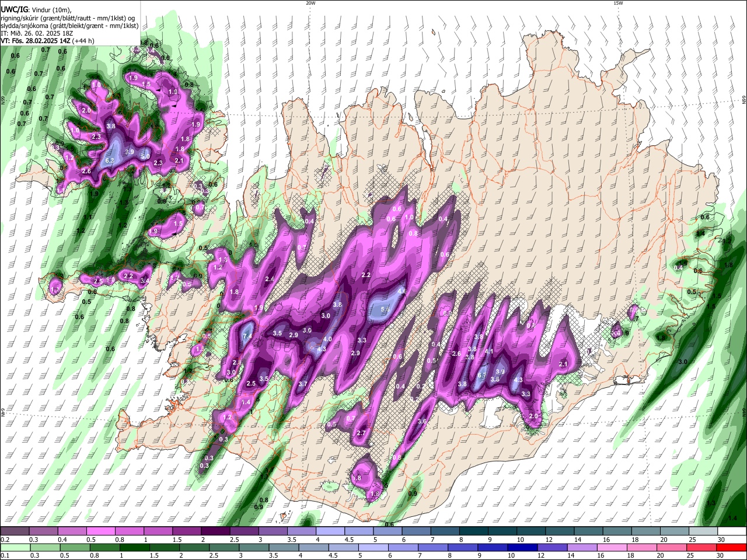Click the '0.2' label starting the snow legend

[x=5, y=540]
